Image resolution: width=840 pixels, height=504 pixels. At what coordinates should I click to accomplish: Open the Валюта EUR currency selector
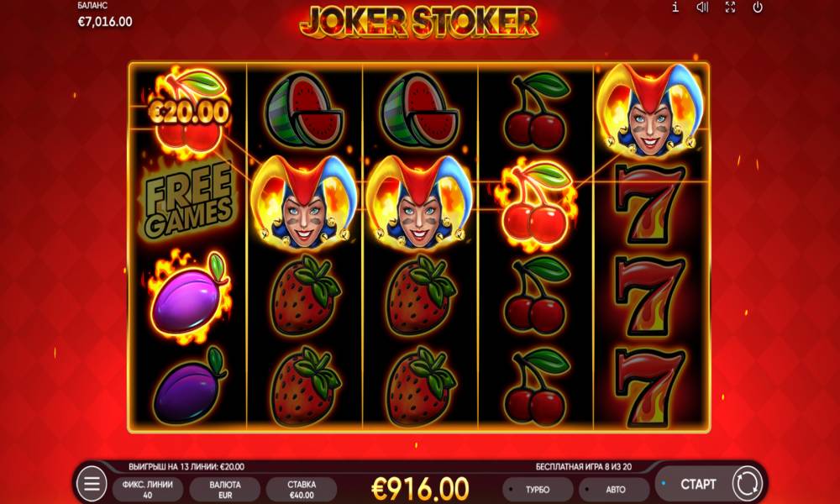225,490
